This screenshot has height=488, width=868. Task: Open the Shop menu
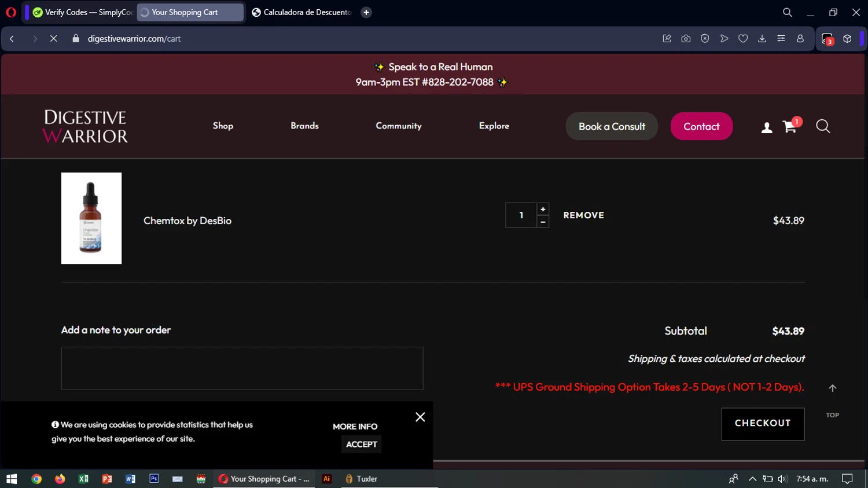pos(223,126)
